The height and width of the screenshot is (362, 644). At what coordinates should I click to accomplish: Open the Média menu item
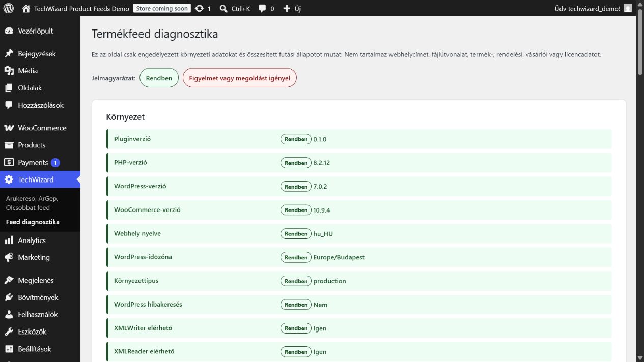coord(40,71)
